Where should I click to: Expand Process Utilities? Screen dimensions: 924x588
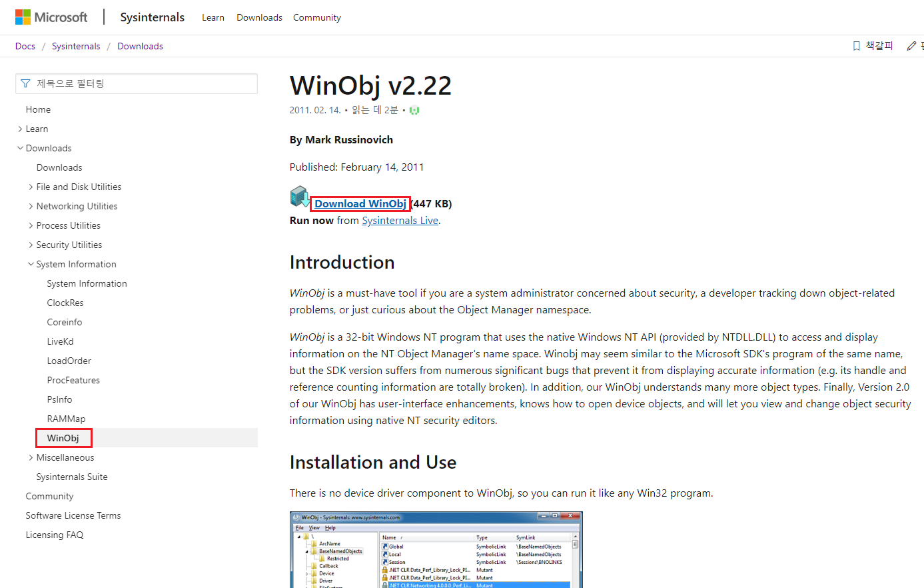coord(31,225)
